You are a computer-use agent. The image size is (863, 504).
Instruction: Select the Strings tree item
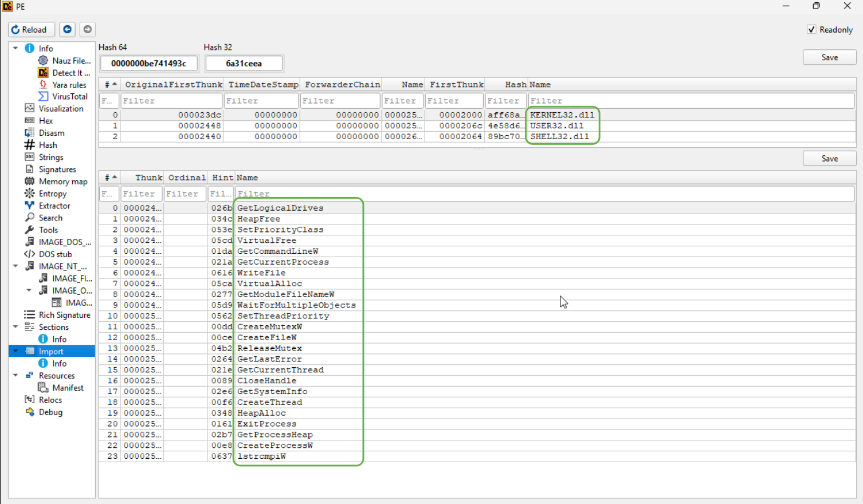(x=51, y=157)
